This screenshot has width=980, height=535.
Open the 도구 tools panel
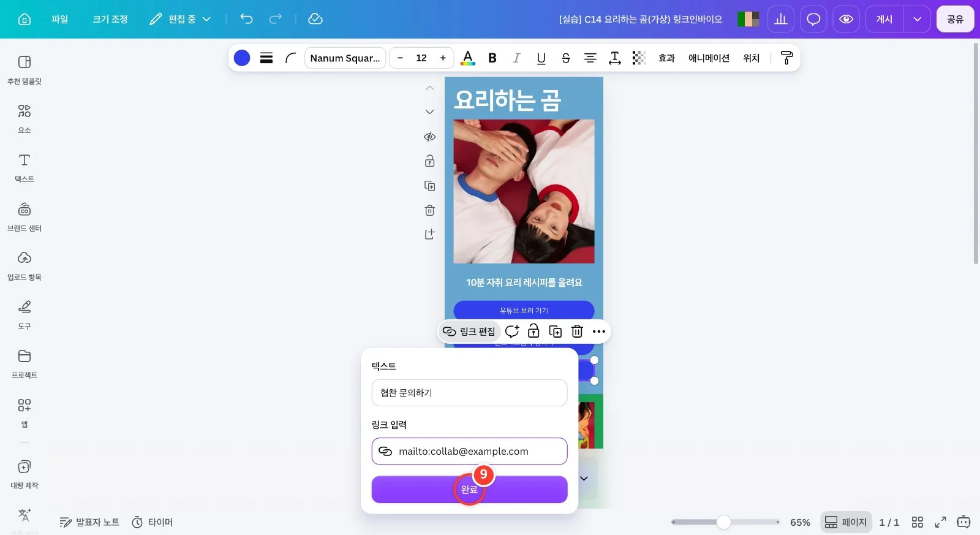[x=24, y=314]
